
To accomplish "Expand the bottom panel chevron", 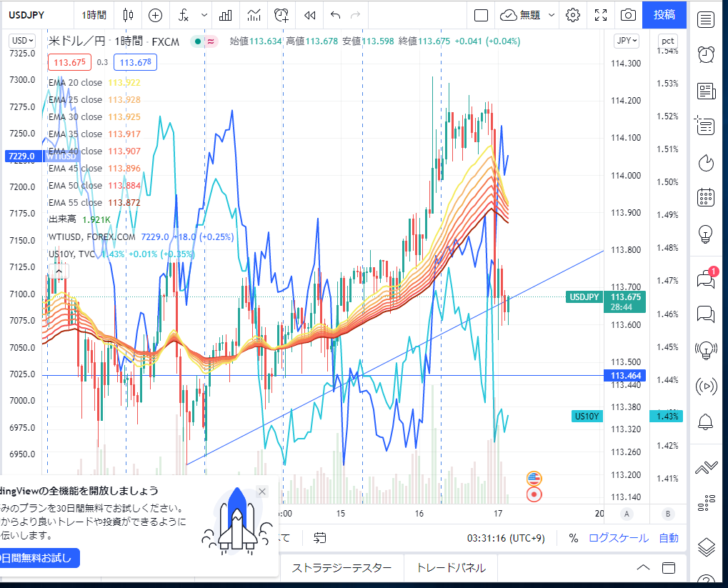I will tap(643, 567).
